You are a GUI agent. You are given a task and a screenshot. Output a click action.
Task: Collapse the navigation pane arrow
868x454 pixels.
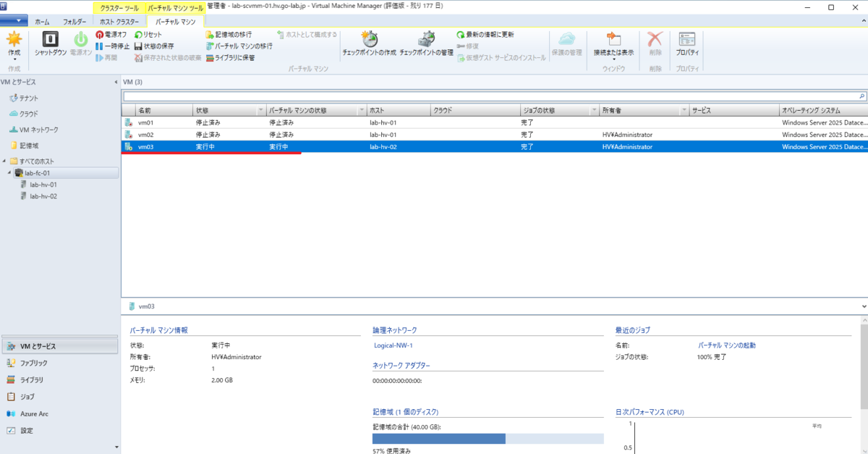click(116, 82)
